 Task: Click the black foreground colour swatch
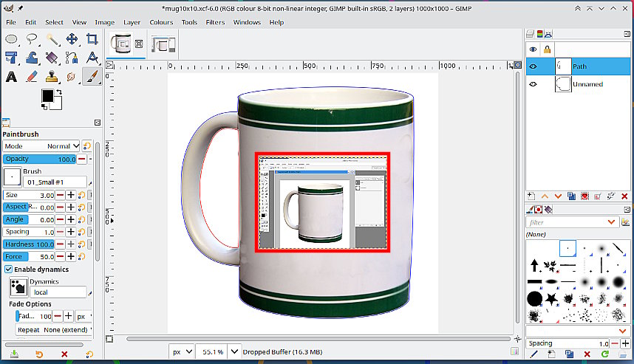(x=47, y=96)
